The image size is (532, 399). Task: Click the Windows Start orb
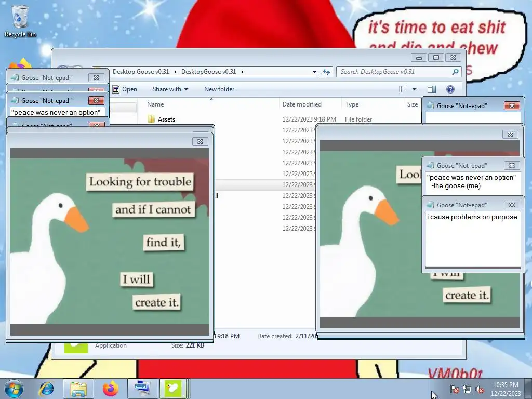[14, 389]
